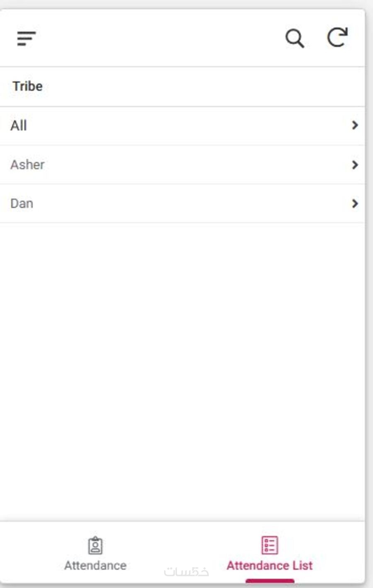The width and height of the screenshot is (373, 588).
Task: Refresh the tribe list
Action: [337, 37]
